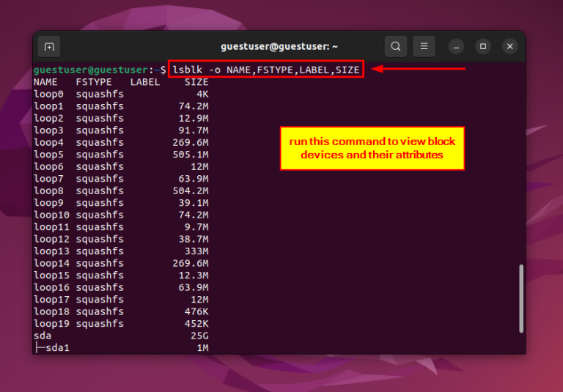Click the 504.2M size value
The width and height of the screenshot is (563, 392).
coord(191,191)
